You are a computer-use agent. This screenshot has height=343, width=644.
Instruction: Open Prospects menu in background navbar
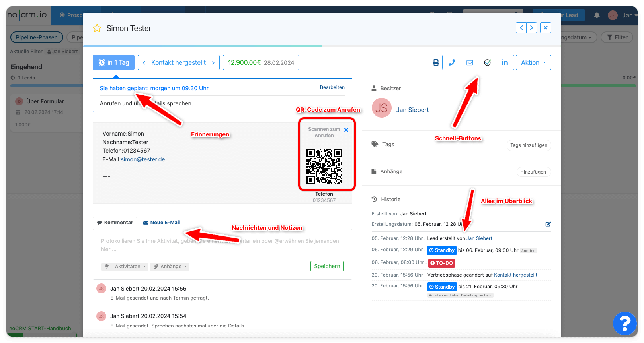coord(71,15)
